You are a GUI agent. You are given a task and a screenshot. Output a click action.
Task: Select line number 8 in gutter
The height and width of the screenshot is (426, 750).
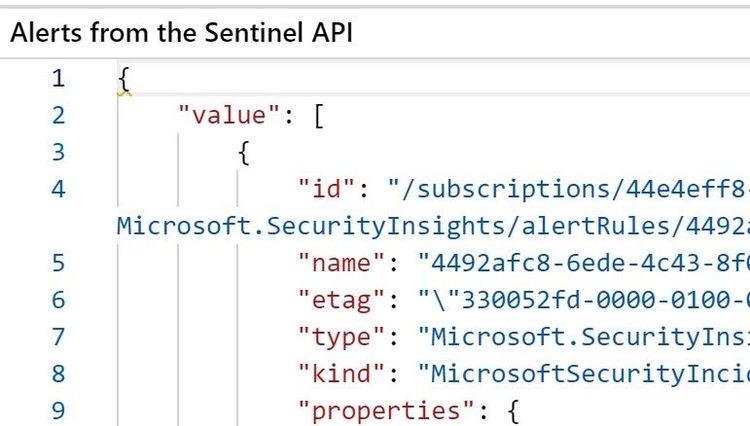[58, 374]
